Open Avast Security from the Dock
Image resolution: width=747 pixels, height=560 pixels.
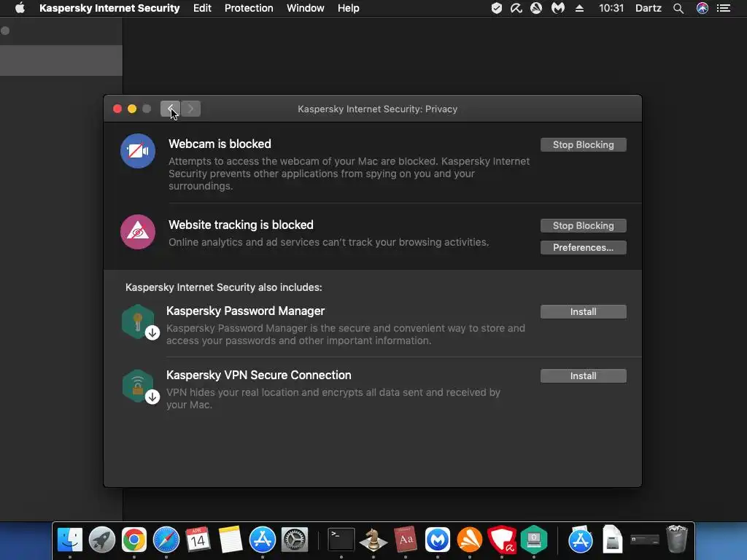click(x=470, y=540)
